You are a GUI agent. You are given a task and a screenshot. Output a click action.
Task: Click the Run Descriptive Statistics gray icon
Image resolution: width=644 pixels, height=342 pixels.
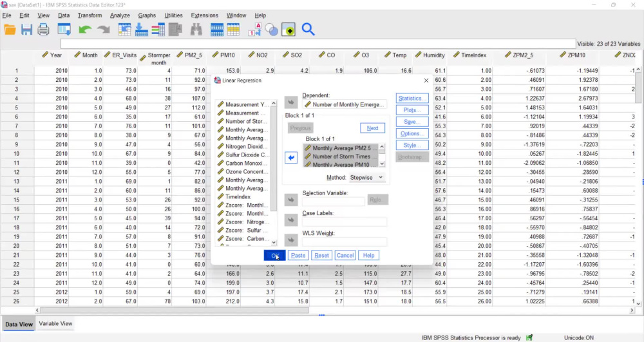[x=175, y=30]
